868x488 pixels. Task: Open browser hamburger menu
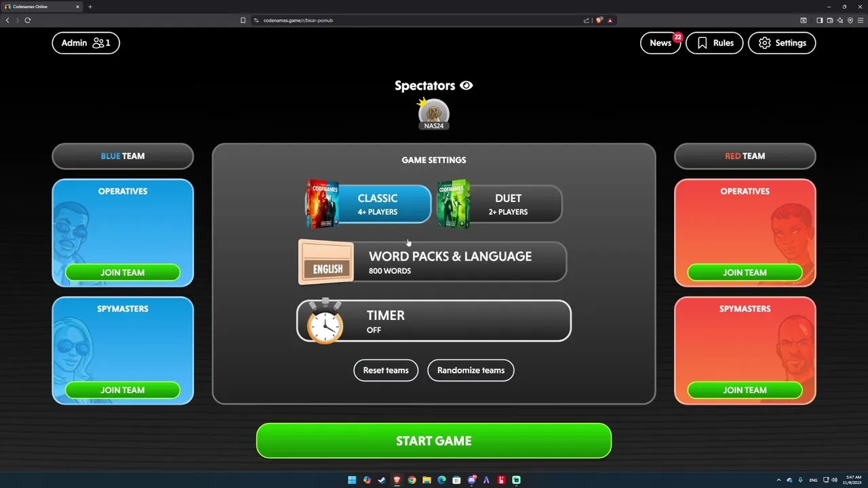[x=861, y=20]
